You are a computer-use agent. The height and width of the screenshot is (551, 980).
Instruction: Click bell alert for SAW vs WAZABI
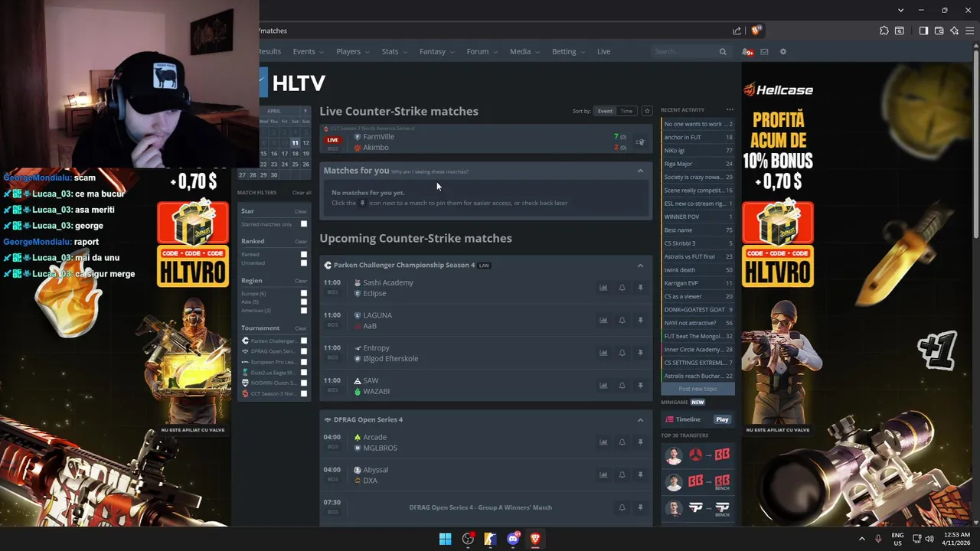[622, 386]
